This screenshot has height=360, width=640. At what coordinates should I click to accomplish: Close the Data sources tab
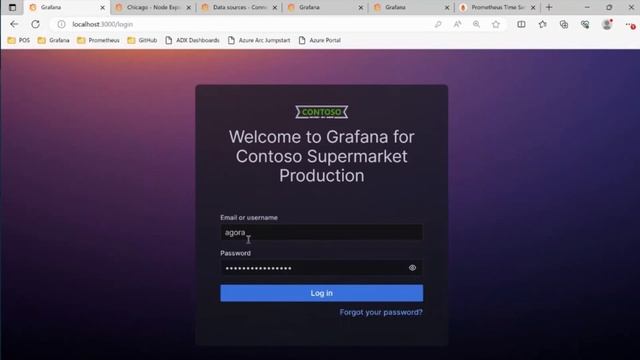click(x=275, y=7)
